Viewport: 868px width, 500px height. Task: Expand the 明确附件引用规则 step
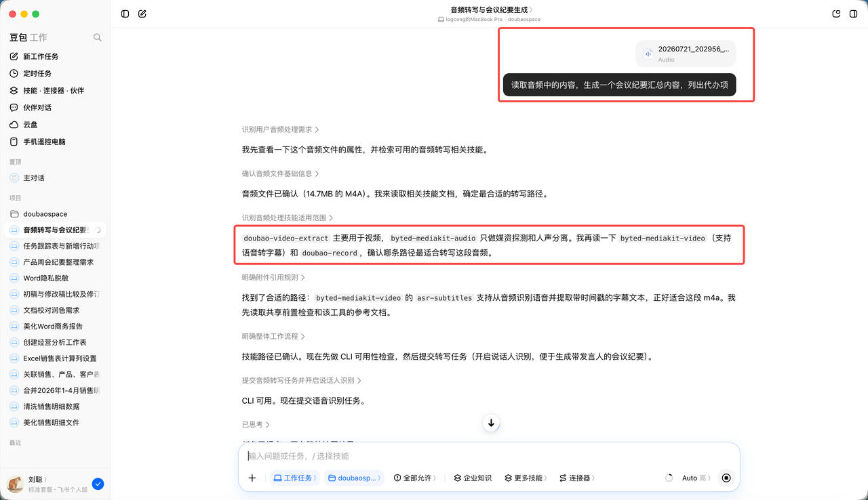(x=273, y=277)
